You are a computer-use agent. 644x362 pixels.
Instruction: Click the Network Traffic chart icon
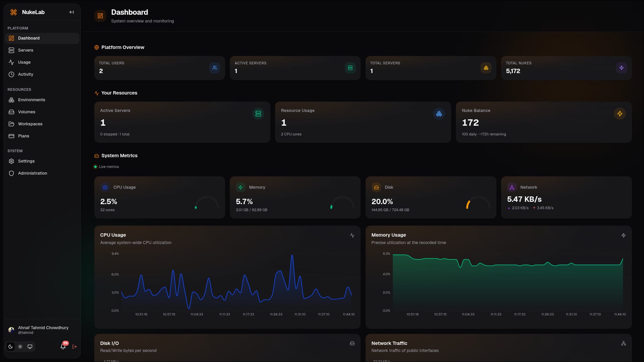(624, 343)
